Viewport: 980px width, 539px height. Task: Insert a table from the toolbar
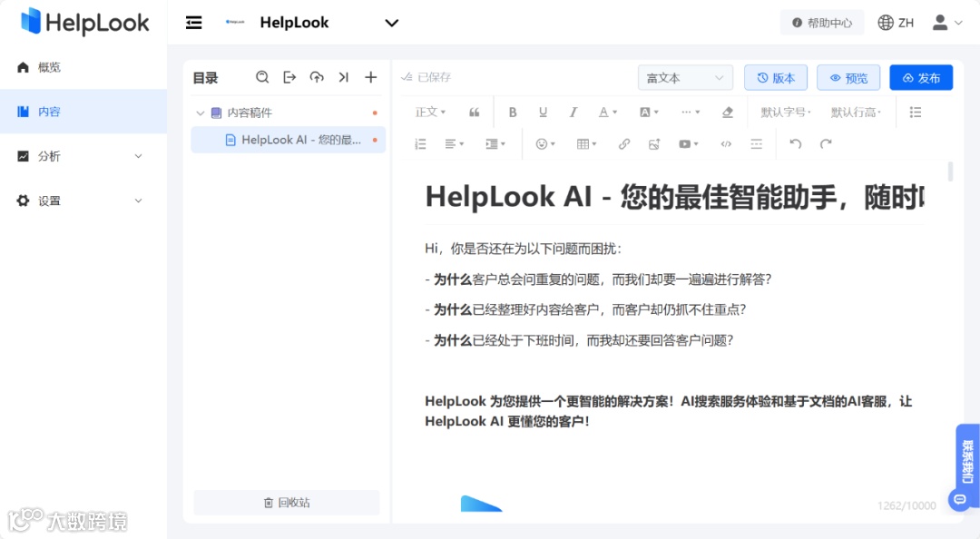[581, 142]
